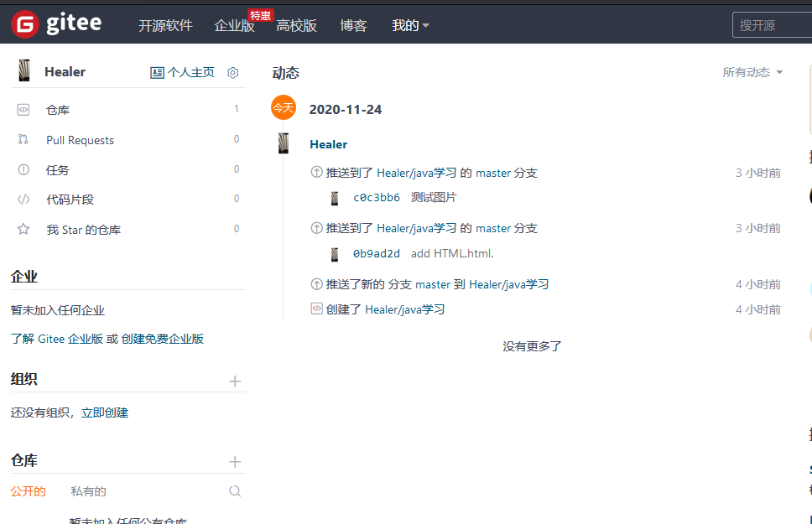Click the 任务 circle icon

23,169
